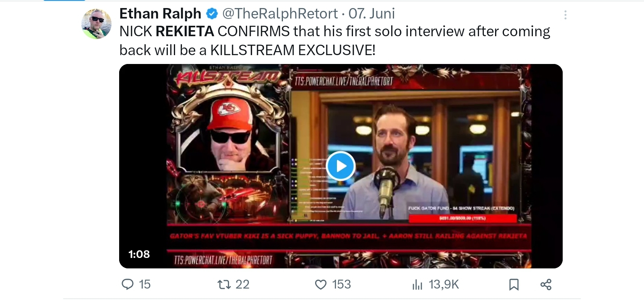644x301 pixels.
Task: Open the three-dot more options menu
Action: point(566,15)
